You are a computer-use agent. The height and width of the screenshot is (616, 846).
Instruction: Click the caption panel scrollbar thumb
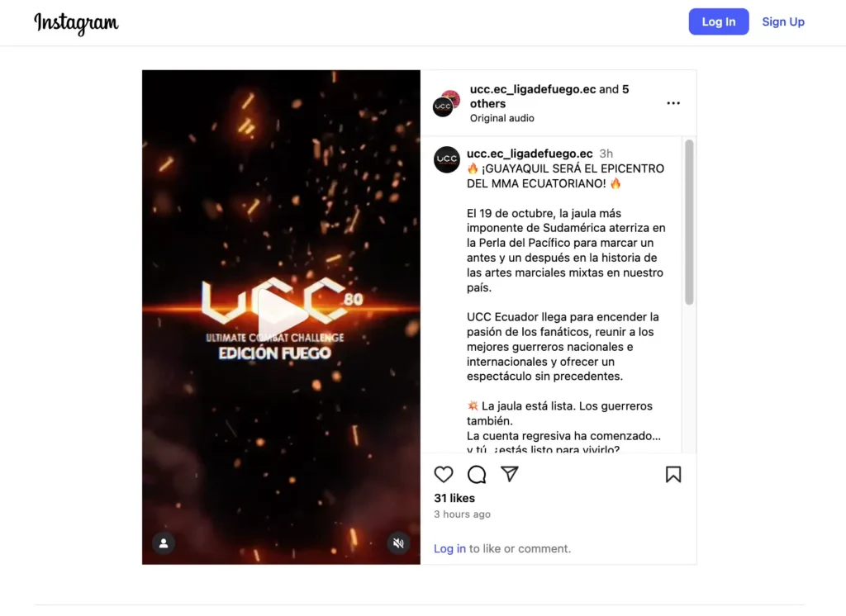[x=689, y=222]
